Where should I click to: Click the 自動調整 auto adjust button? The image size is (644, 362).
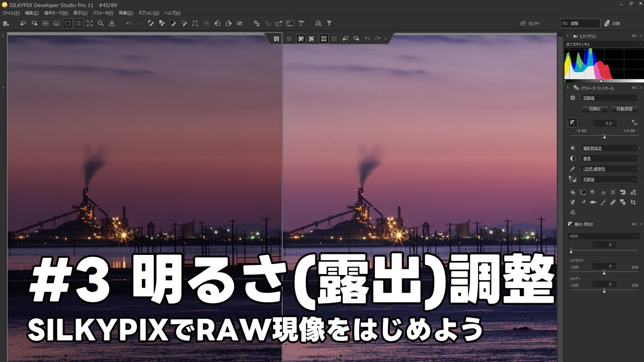(624, 109)
